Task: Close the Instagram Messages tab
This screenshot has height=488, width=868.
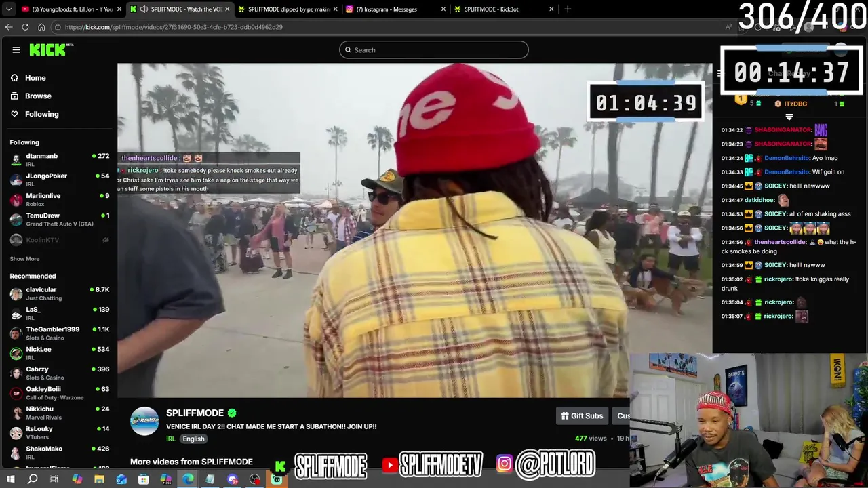Action: 443,9
